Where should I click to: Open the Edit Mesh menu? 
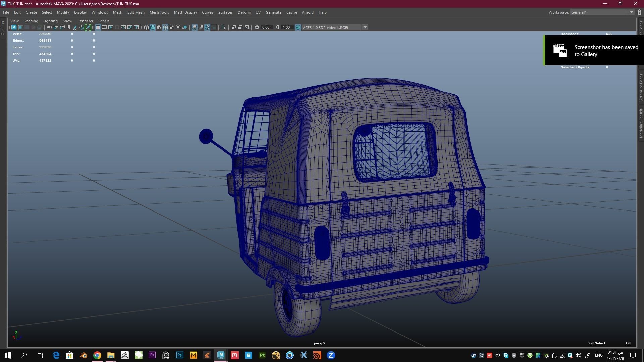[136, 12]
